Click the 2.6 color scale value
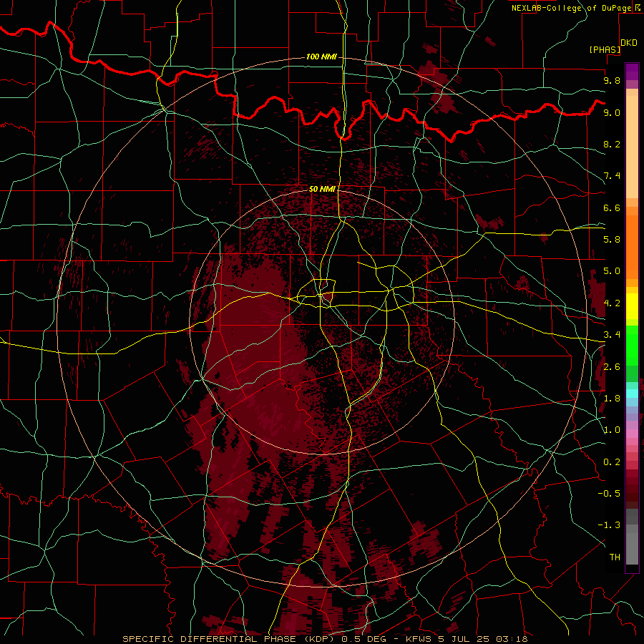The height and width of the screenshot is (644, 644). coord(612,367)
